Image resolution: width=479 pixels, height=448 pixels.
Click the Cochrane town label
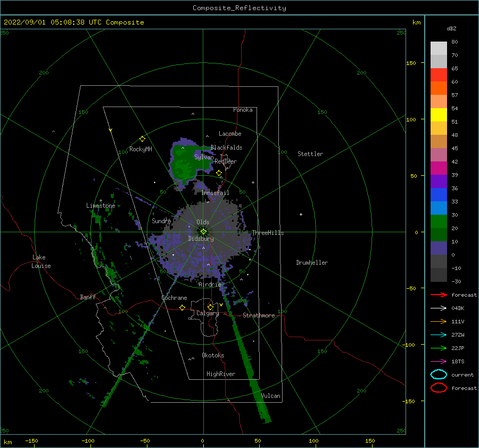pyautogui.click(x=174, y=298)
